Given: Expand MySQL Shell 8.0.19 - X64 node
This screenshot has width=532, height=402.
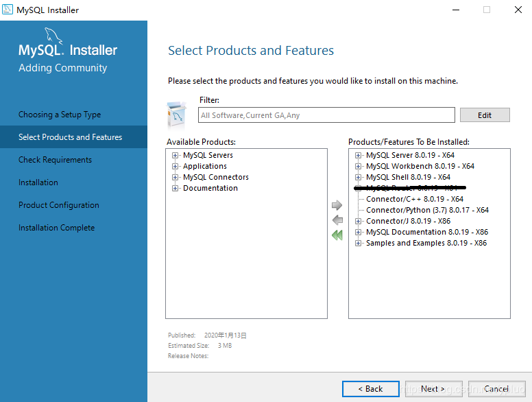Looking at the screenshot, I should click(x=358, y=177).
